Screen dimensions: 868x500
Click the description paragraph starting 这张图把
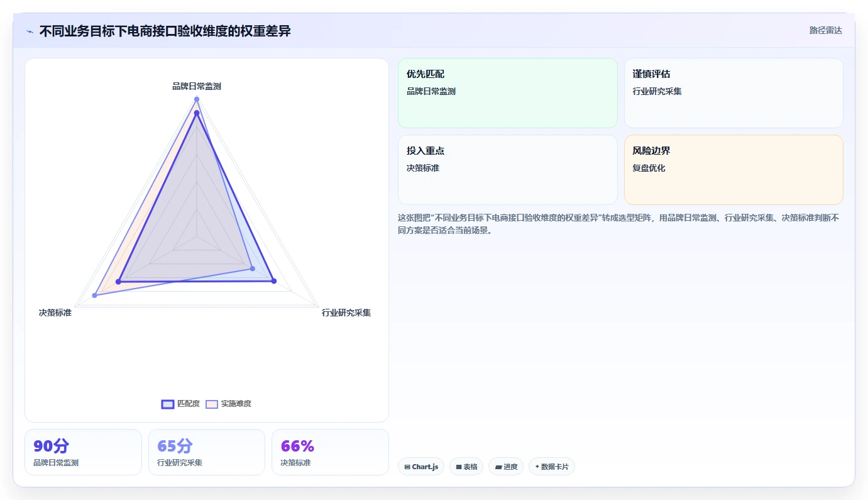point(618,224)
